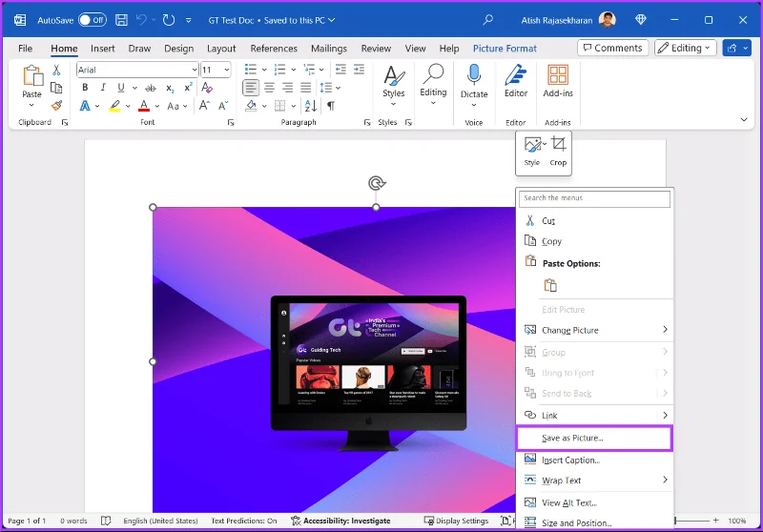Apply the yellow text highlight color
The image size is (763, 532).
pos(114,106)
